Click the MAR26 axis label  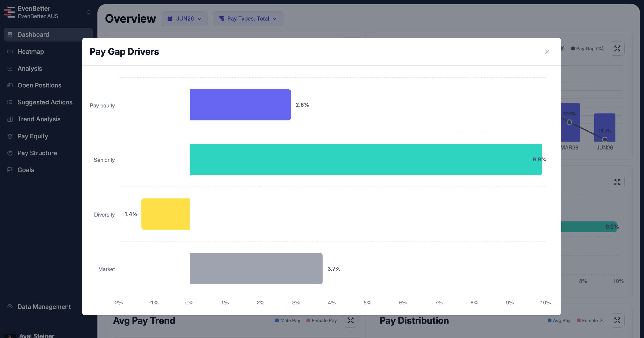point(569,147)
